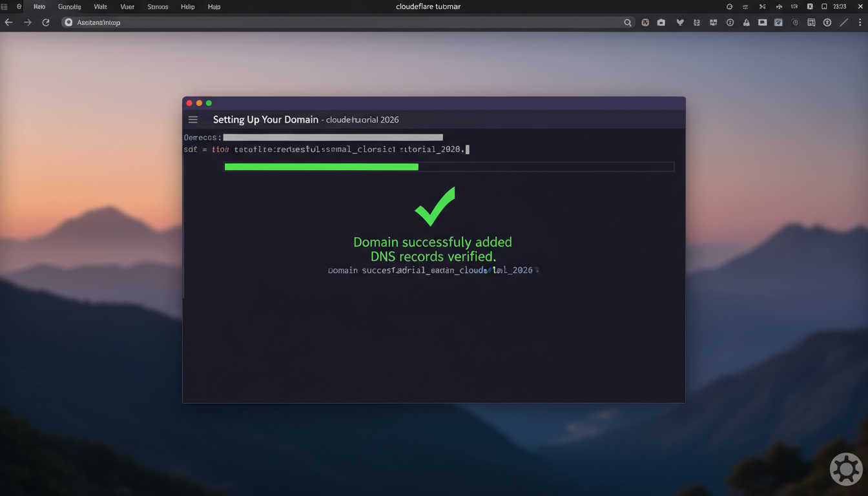Open the chat bubble icon in toolbar
This screenshot has height=496, width=868.
[x=763, y=22]
